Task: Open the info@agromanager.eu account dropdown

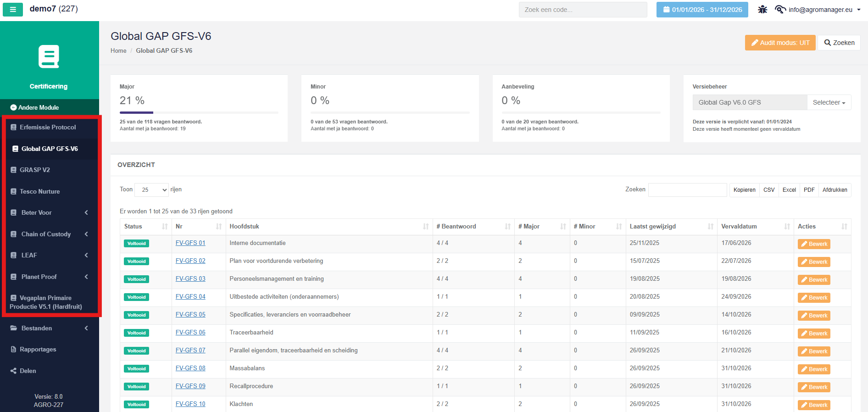Action: click(824, 10)
